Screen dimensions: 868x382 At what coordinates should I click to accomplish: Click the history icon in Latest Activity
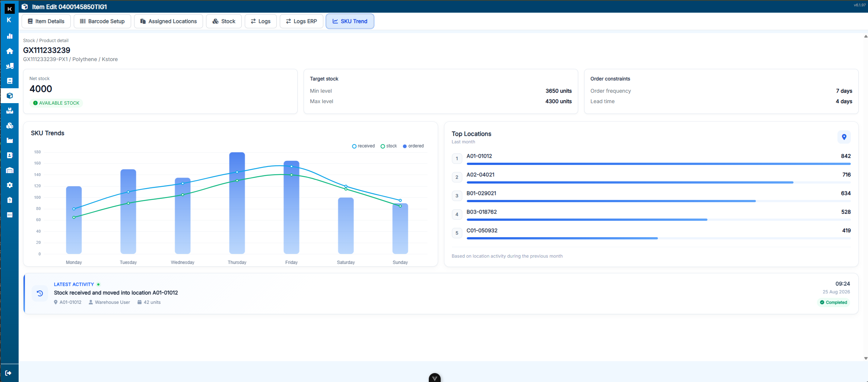(x=40, y=293)
